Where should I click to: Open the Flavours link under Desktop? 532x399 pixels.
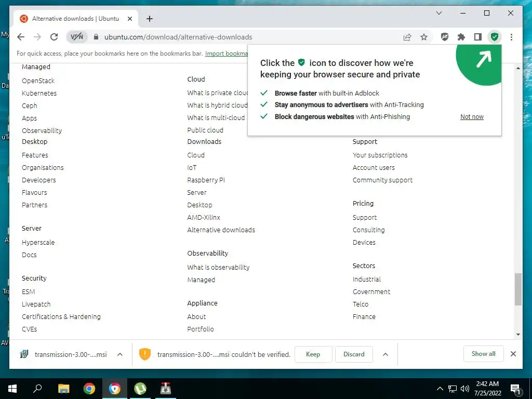34,193
